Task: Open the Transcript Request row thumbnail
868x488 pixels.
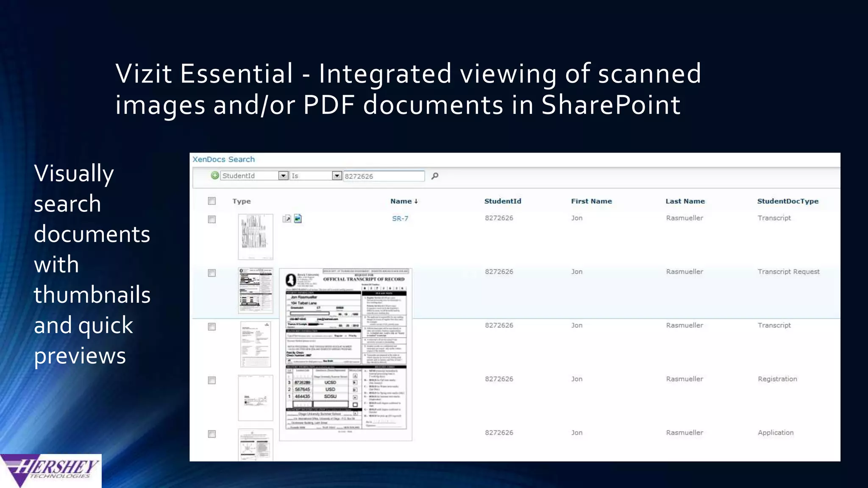Action: [256, 291]
